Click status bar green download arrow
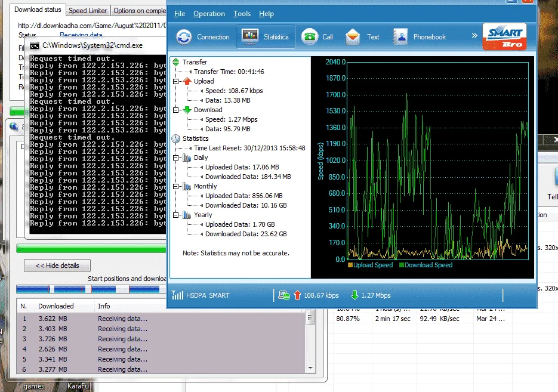 pyautogui.click(x=354, y=295)
